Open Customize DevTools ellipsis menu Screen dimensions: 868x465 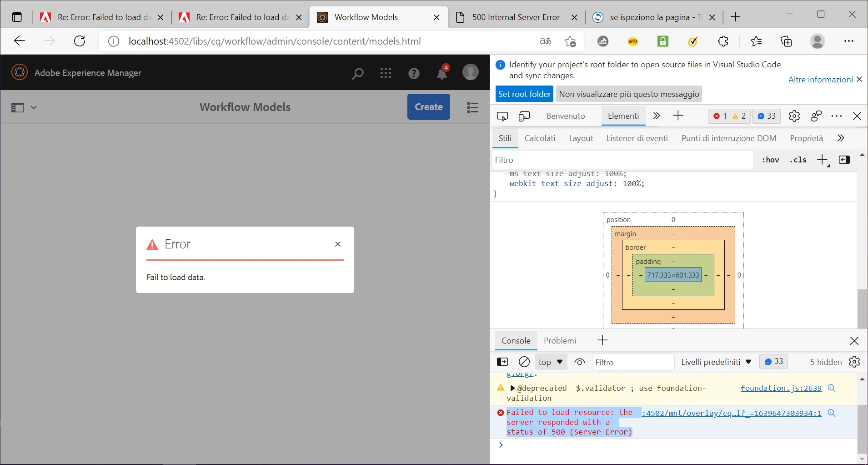(x=837, y=116)
